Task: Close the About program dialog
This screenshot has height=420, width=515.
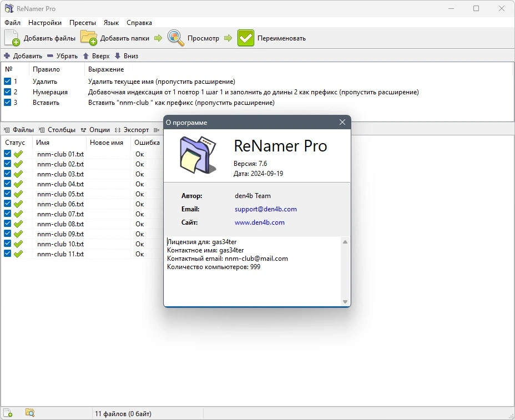Action: (x=342, y=122)
